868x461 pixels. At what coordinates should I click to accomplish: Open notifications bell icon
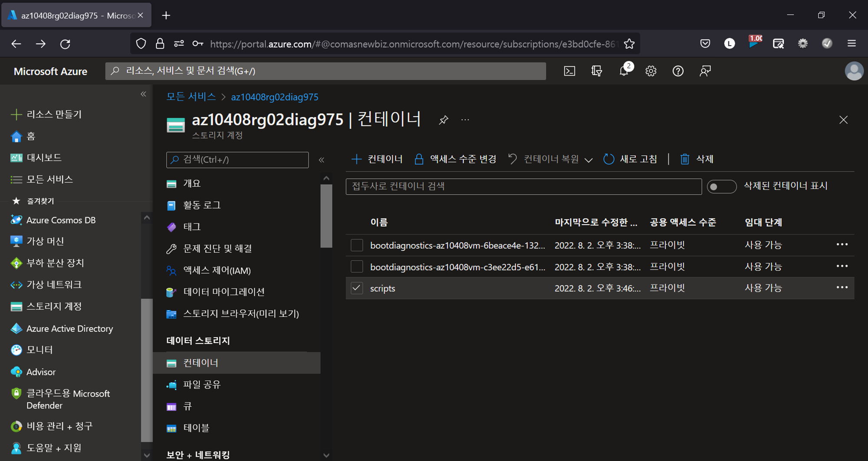624,71
